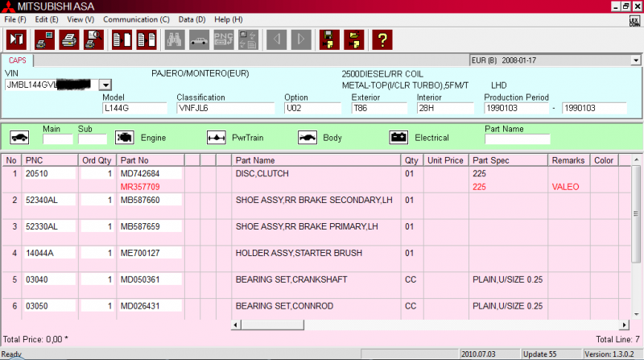Open help with the question mark icon
Viewport: 644px width, 360px height.
(382, 39)
